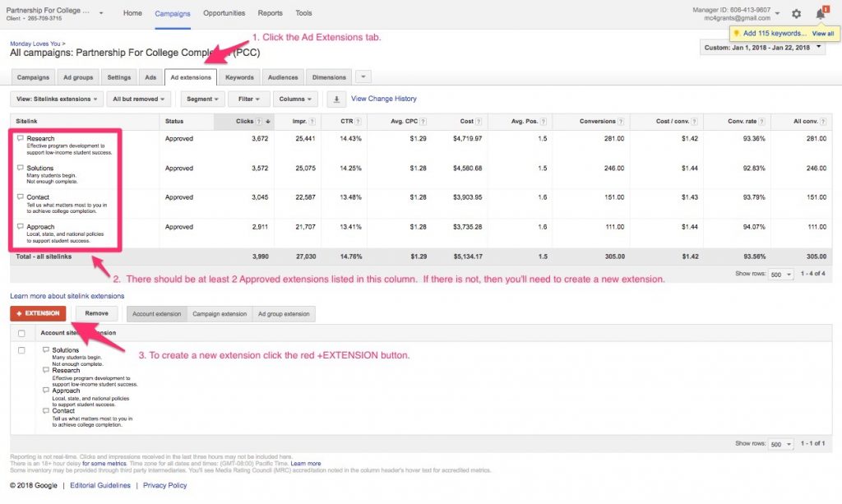Click the download report icon
Screen dimensions: 842x504
336,99
